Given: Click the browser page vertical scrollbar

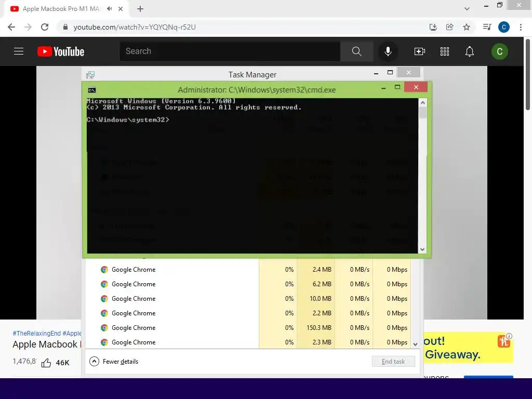Looking at the screenshot, I should click(528, 75).
